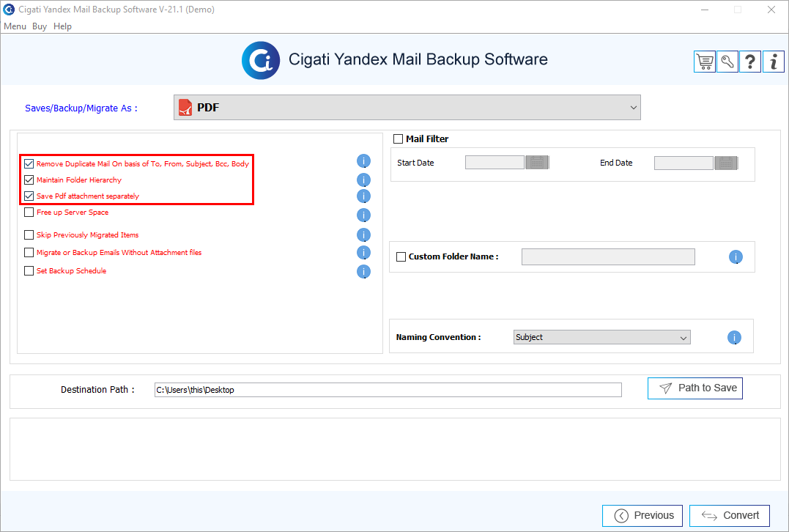789x532 pixels.
Task: Show info for Set Backup Schedule
Action: tap(363, 271)
